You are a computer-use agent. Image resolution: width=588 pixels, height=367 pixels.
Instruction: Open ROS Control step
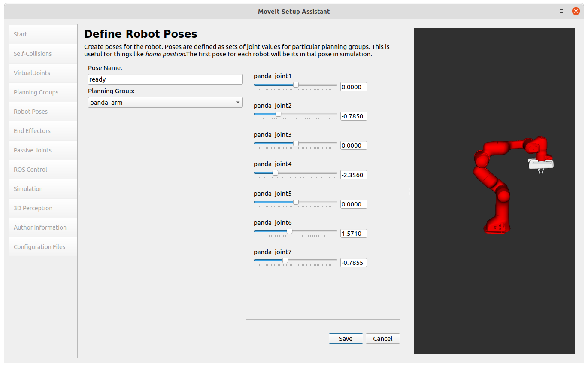43,170
